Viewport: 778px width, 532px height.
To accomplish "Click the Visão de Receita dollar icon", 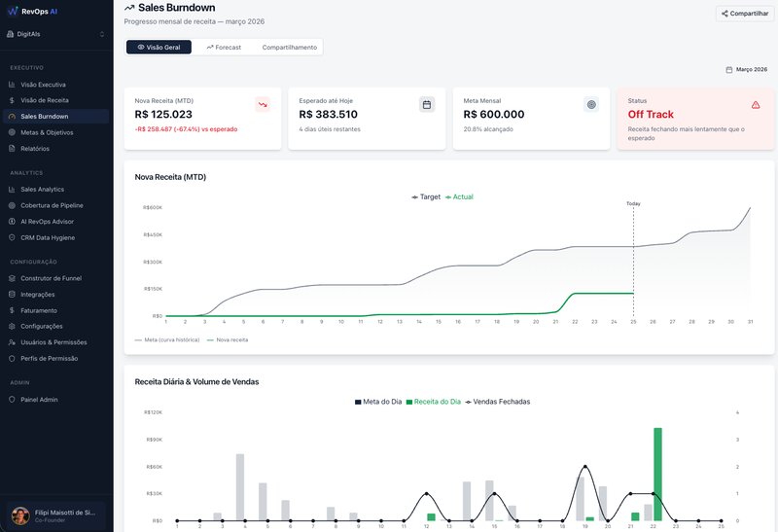I will [12, 100].
